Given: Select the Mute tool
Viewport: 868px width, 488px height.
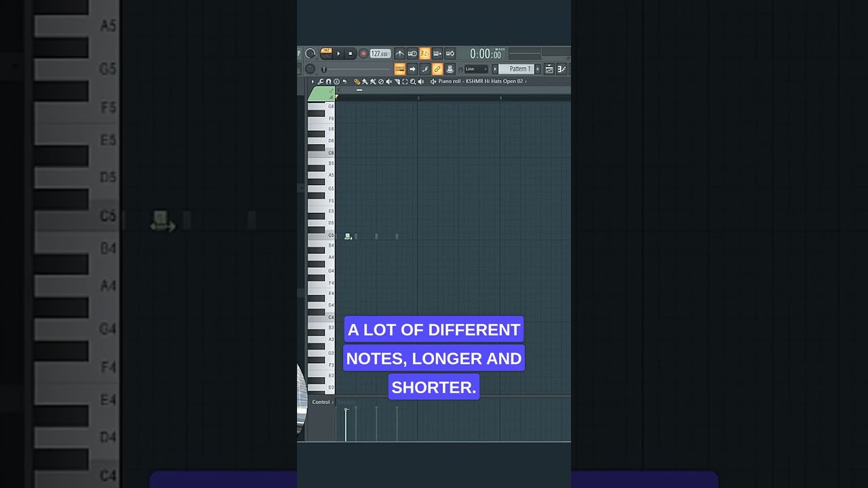Looking at the screenshot, I should pyautogui.click(x=389, y=81).
